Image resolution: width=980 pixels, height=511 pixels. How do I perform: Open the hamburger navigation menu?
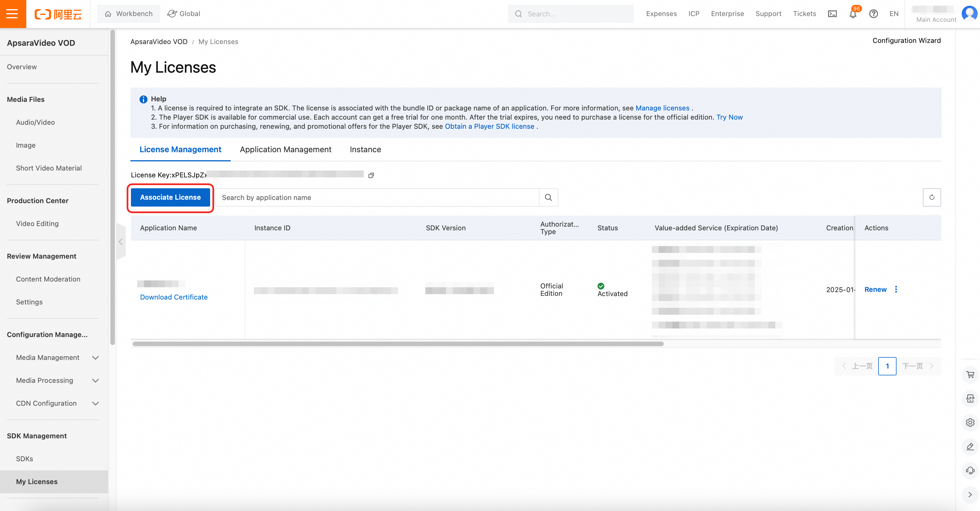pyautogui.click(x=13, y=14)
